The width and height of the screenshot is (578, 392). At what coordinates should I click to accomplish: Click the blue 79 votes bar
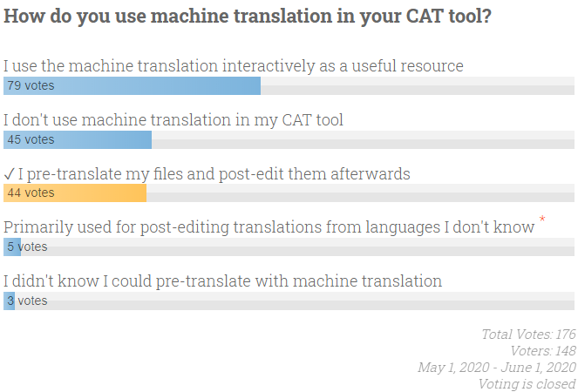132,86
